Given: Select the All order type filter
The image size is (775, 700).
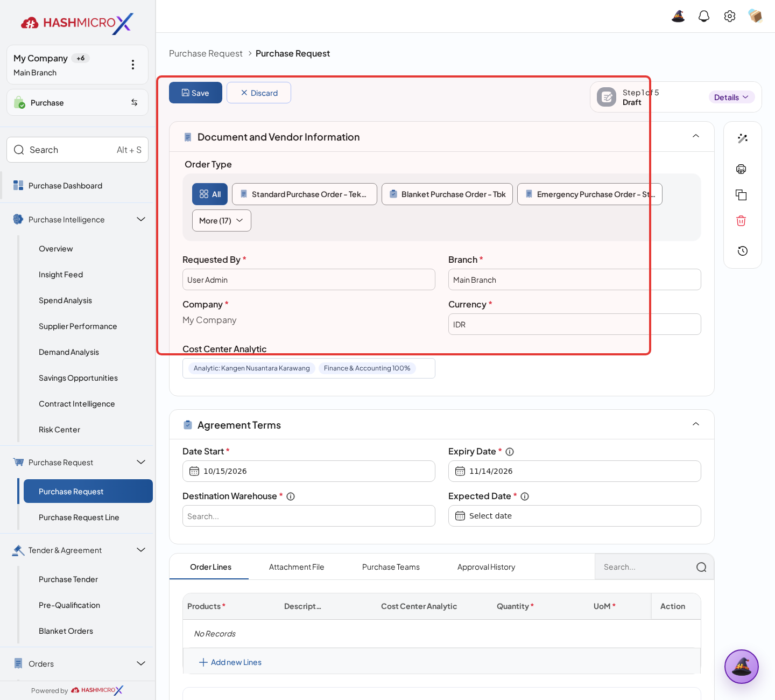Looking at the screenshot, I should [210, 194].
